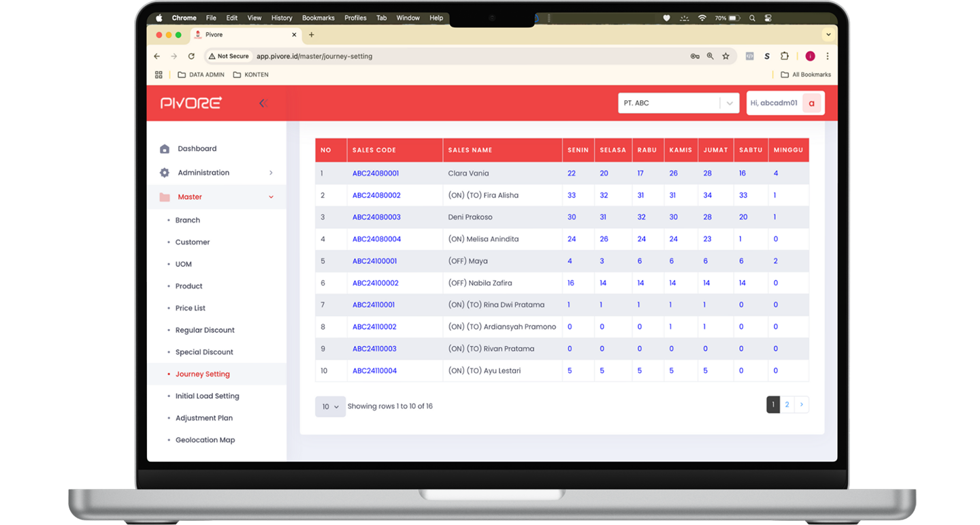980x525 pixels.
Task: Expand the Administration submenu chevron
Action: pyautogui.click(x=271, y=173)
